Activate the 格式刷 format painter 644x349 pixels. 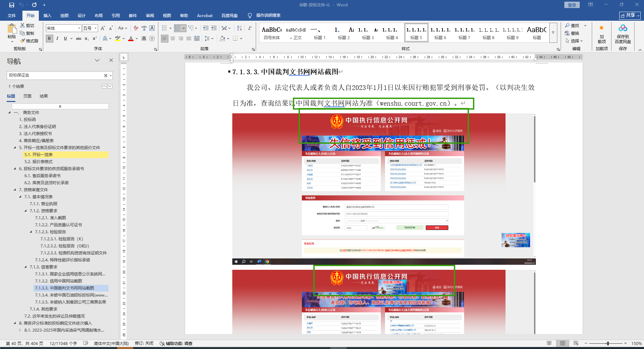tap(29, 41)
